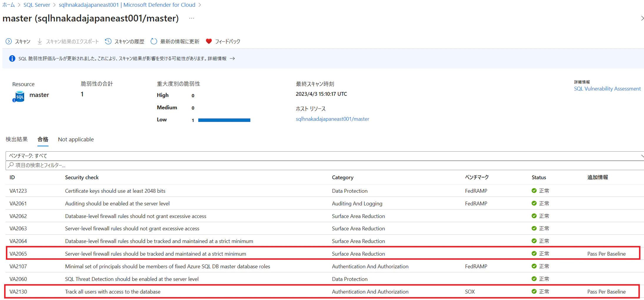The image size is (644, 300).
Task: Click the Scan play icon
Action: click(9, 41)
